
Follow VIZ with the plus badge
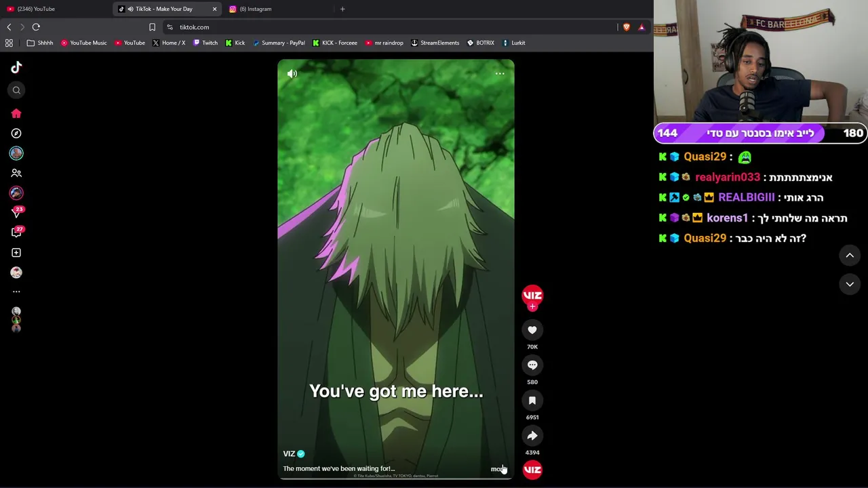point(532,307)
